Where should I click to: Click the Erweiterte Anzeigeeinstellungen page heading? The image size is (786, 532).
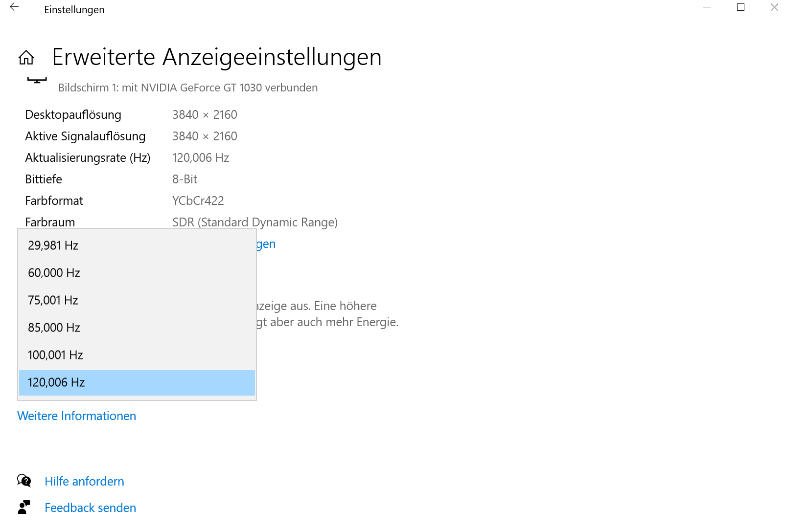[x=217, y=57]
